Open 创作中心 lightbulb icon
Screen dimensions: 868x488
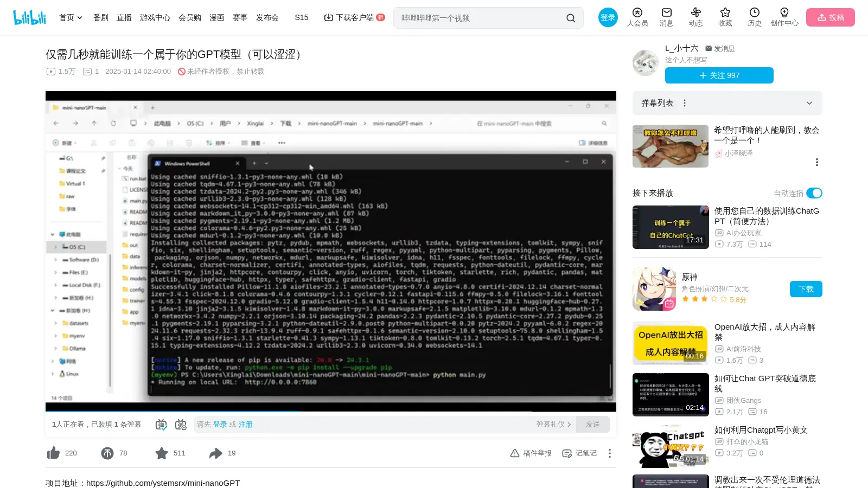(784, 17)
